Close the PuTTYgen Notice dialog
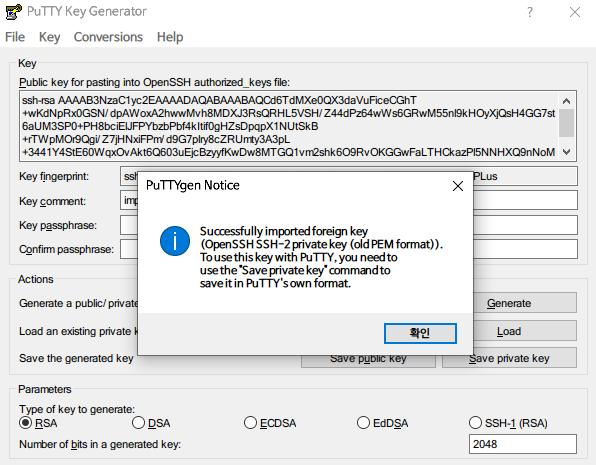The width and height of the screenshot is (596, 465). pos(458,186)
